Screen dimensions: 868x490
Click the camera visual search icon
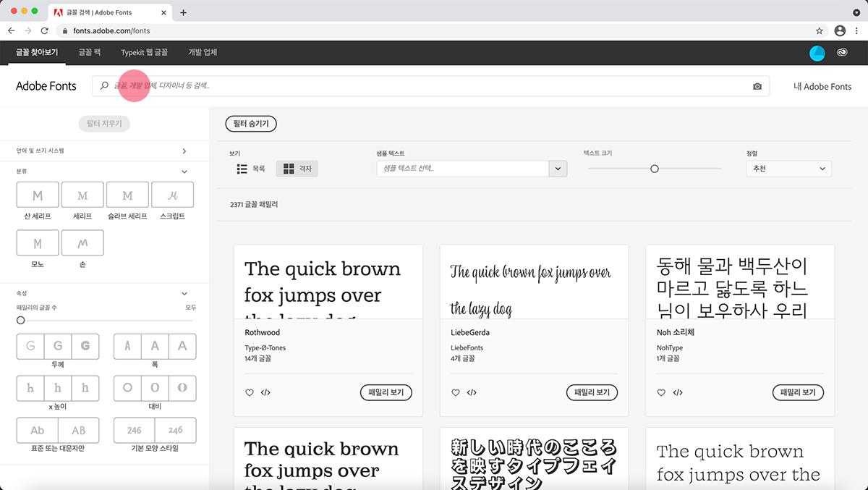(x=757, y=86)
